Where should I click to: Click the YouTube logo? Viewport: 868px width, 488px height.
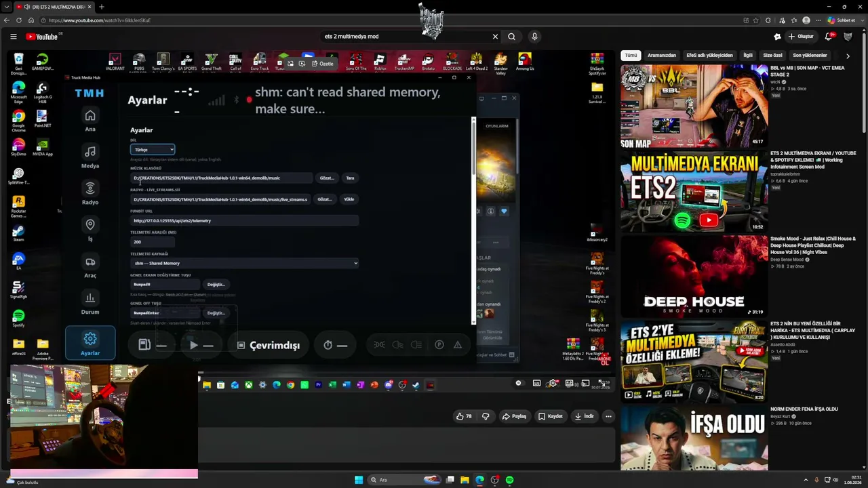point(42,37)
